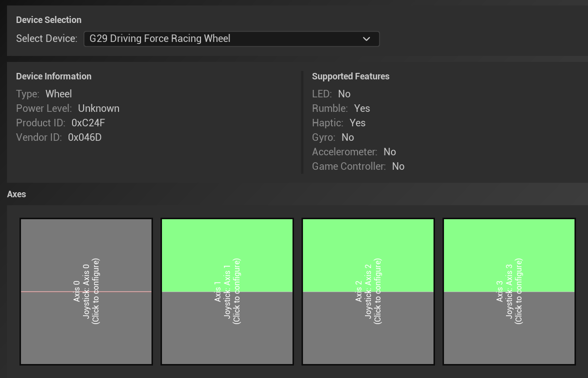Click the Haptic Yes value

pos(357,123)
